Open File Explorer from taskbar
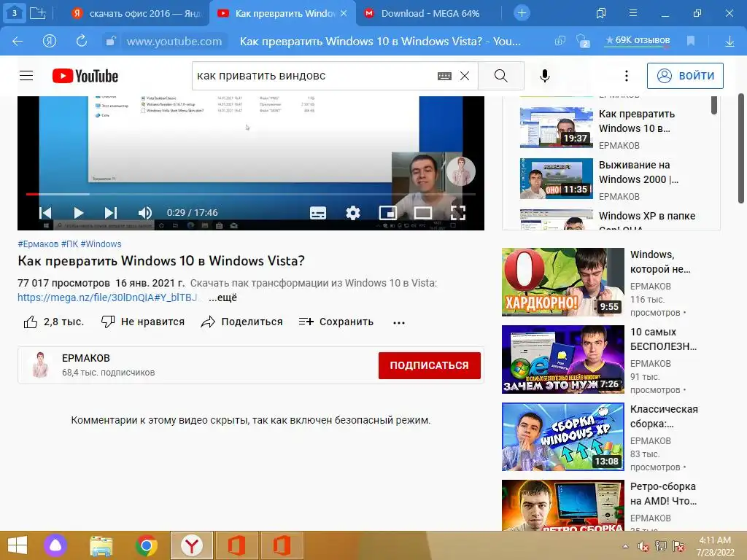 tap(101, 545)
